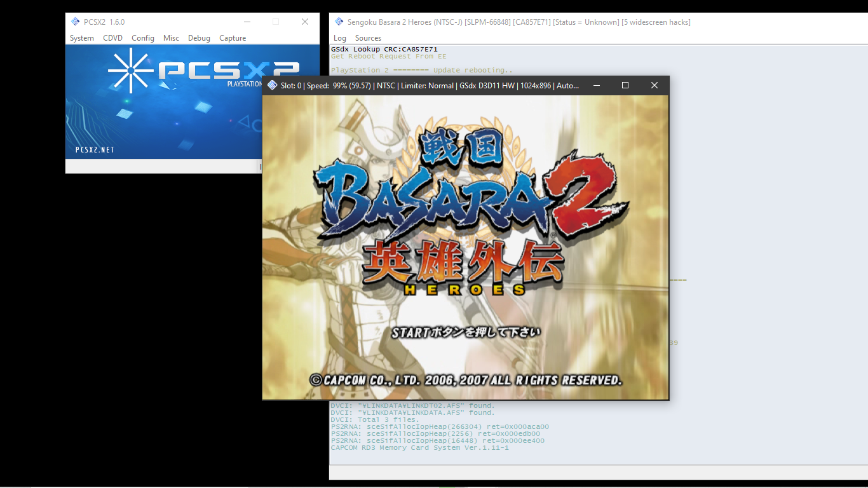The width and height of the screenshot is (868, 488).
Task: Click the Sengoku Basara 2 Heroes console title
Action: pyautogui.click(x=519, y=22)
